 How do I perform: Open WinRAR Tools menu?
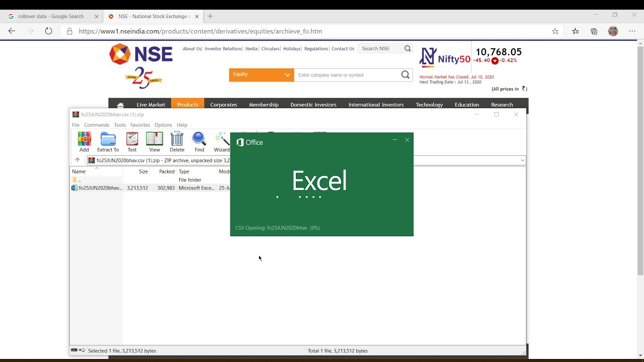pyautogui.click(x=120, y=125)
